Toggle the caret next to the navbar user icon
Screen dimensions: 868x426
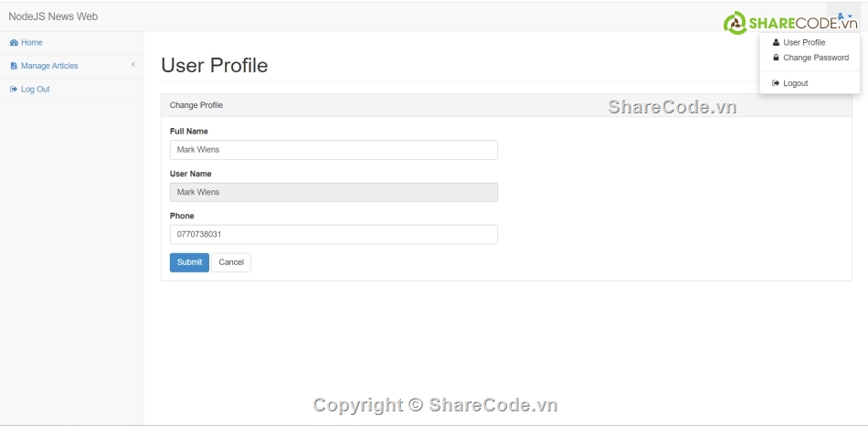point(849,17)
